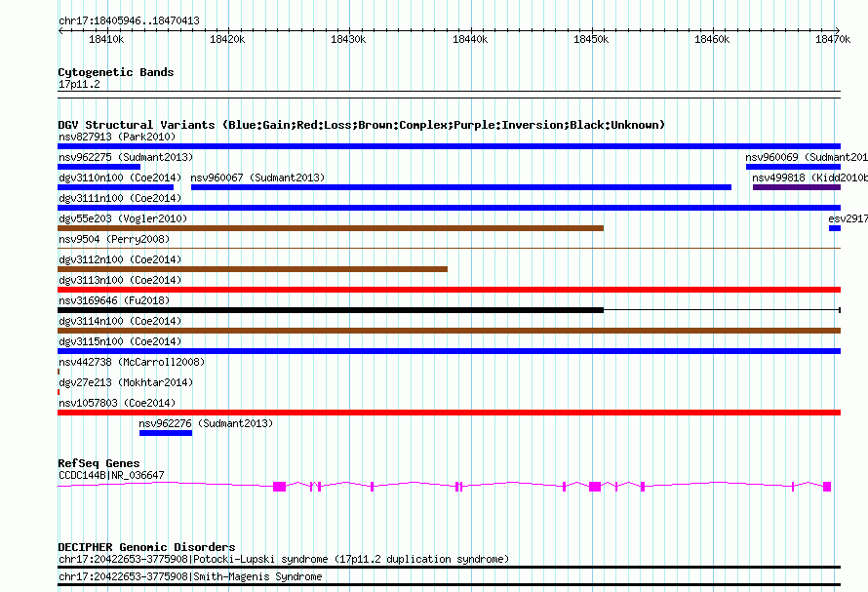Open the dgv3110n100 (Coe2014) variant
Viewport: 868px width, 592px height.
[x=116, y=187]
